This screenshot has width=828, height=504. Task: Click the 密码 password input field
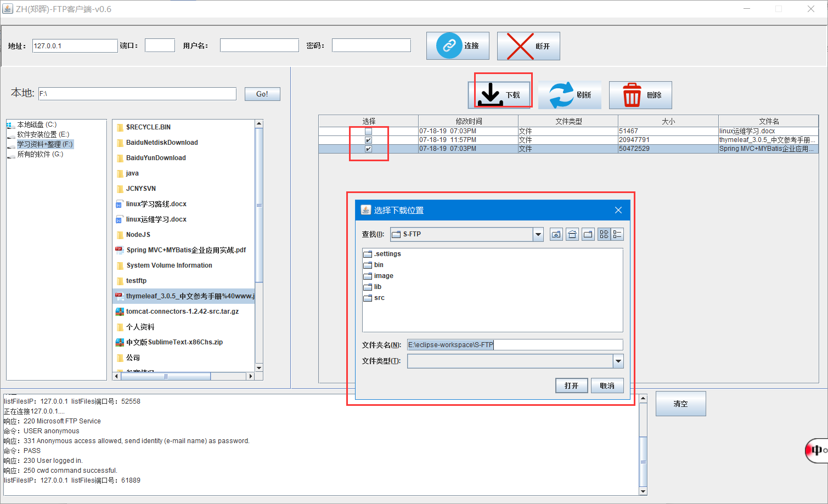tap(371, 46)
